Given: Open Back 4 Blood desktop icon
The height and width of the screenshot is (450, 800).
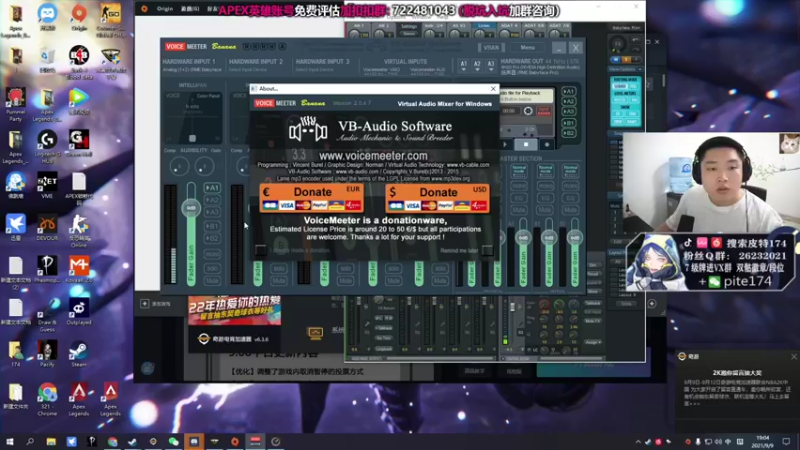Looking at the screenshot, I should [79, 62].
